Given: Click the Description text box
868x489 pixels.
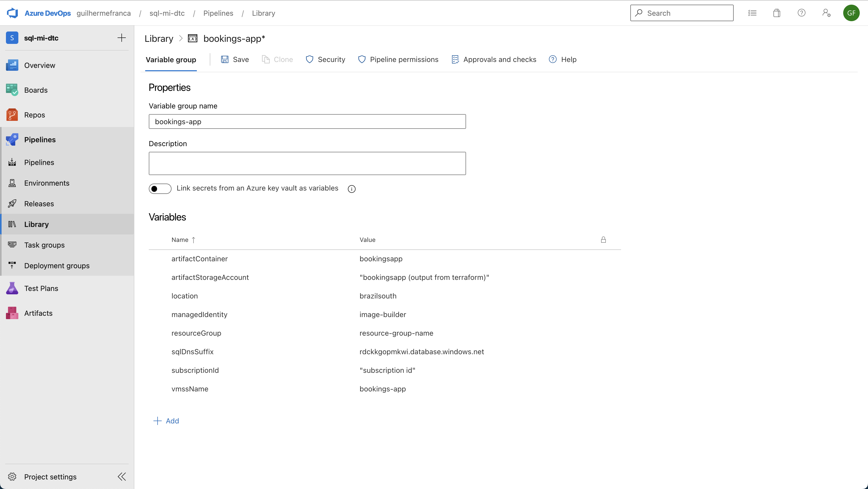Looking at the screenshot, I should 307,163.
